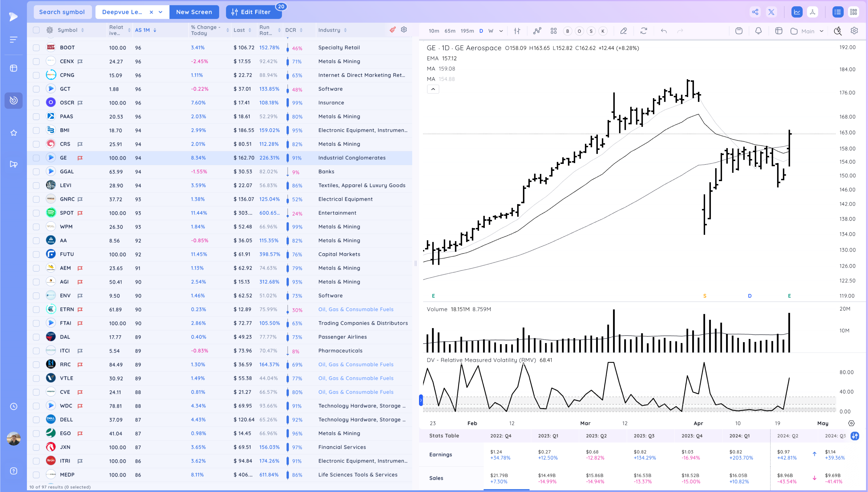
Task: Click the S split marker on chart
Action: tap(705, 296)
